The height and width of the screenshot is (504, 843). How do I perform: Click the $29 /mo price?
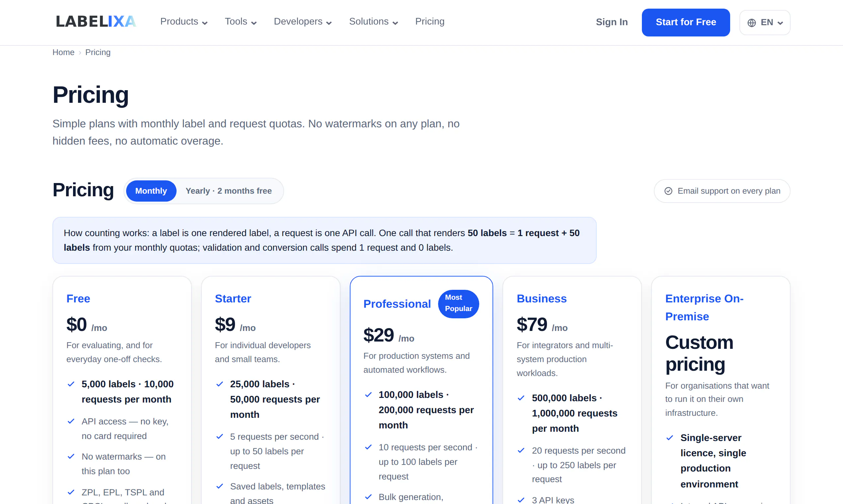tap(389, 336)
